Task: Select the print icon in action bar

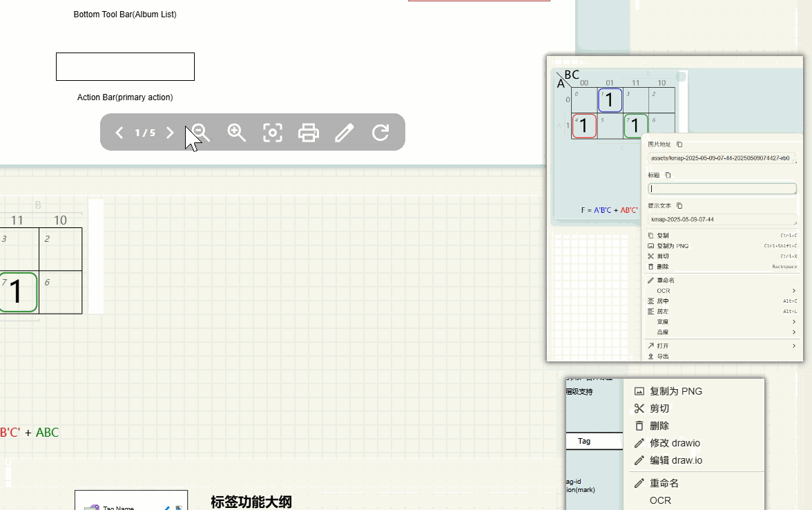Action: coord(309,132)
